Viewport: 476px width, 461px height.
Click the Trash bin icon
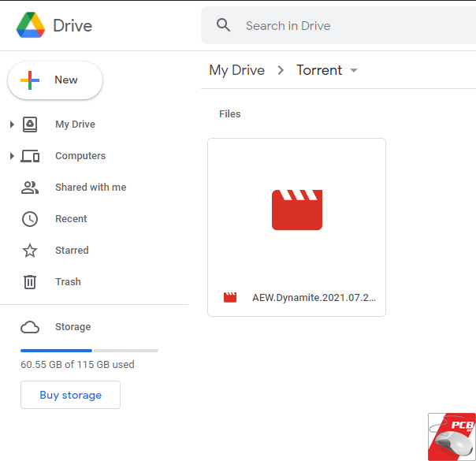[30, 282]
